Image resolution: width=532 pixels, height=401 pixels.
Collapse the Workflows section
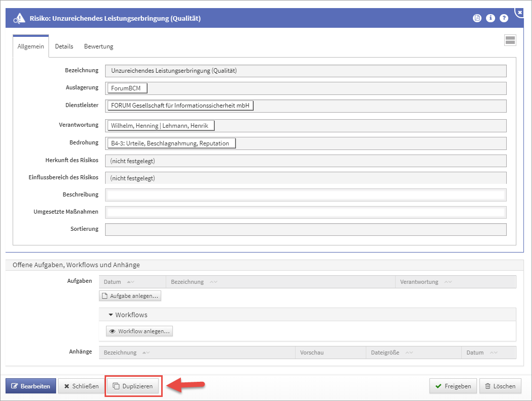[x=111, y=315]
